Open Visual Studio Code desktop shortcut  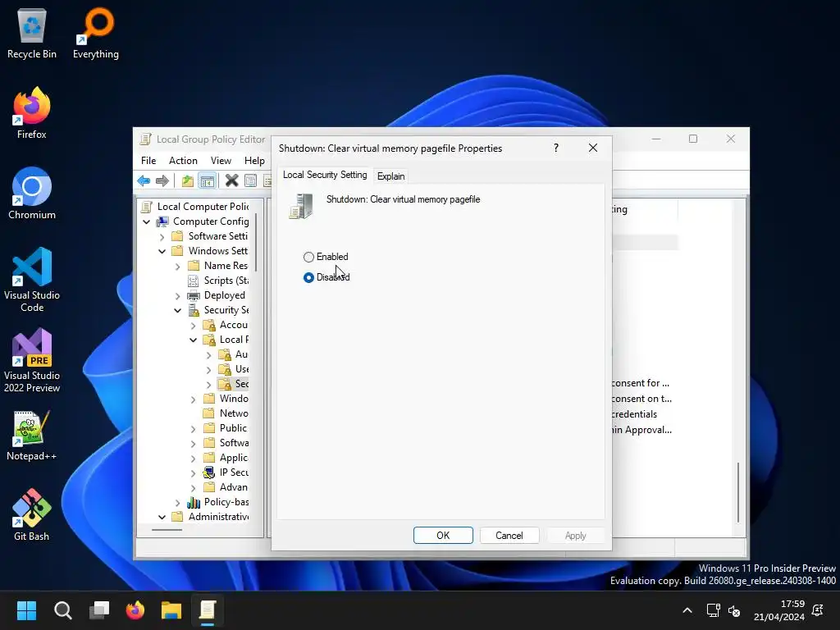coord(32,280)
